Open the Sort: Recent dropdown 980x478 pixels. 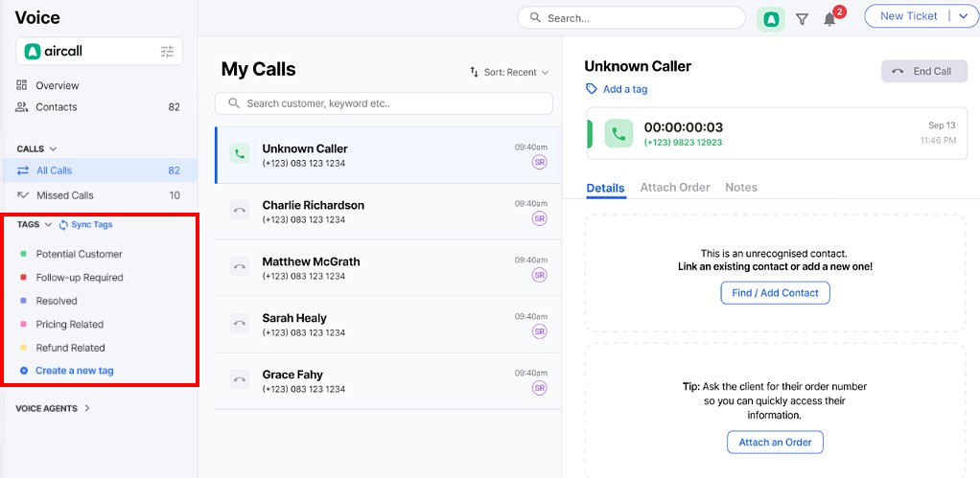pyautogui.click(x=509, y=73)
